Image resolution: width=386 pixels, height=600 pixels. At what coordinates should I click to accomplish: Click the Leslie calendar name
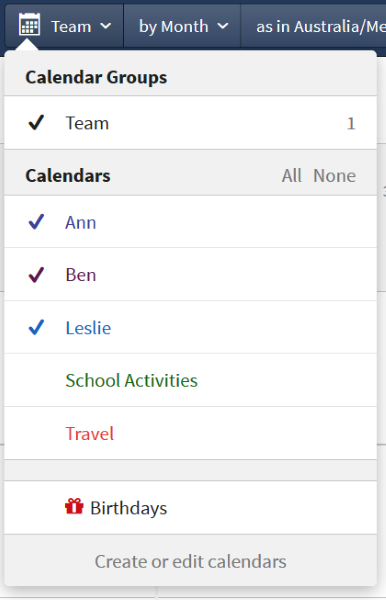[88, 328]
